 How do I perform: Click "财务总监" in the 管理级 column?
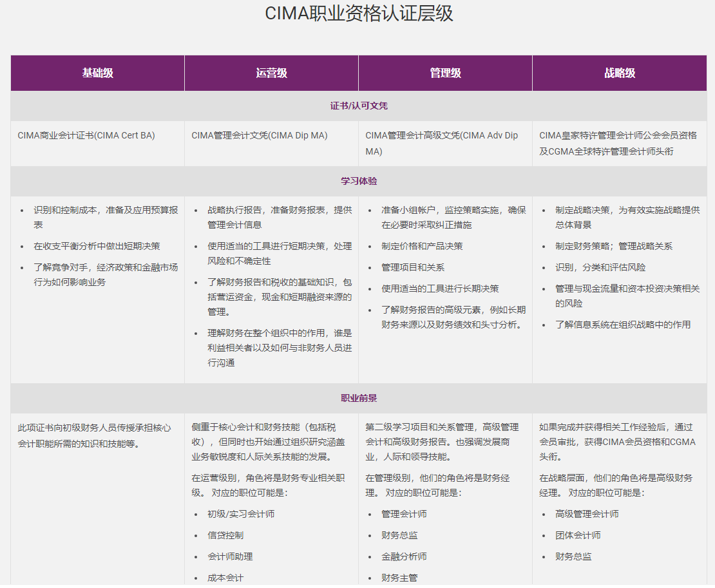399,536
